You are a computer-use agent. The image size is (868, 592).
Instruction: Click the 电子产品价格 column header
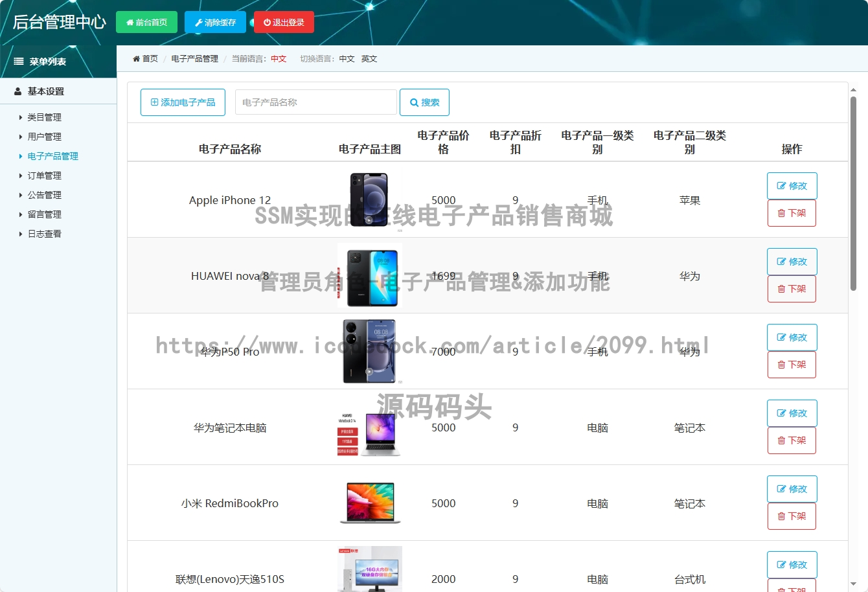(x=443, y=142)
